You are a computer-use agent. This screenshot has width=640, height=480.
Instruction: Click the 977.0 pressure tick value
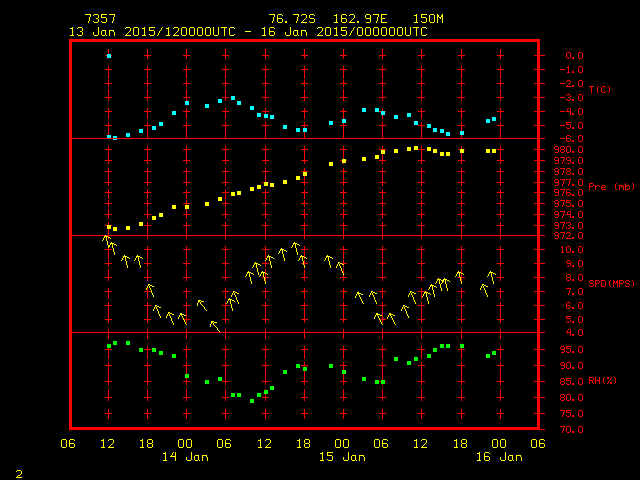click(569, 182)
